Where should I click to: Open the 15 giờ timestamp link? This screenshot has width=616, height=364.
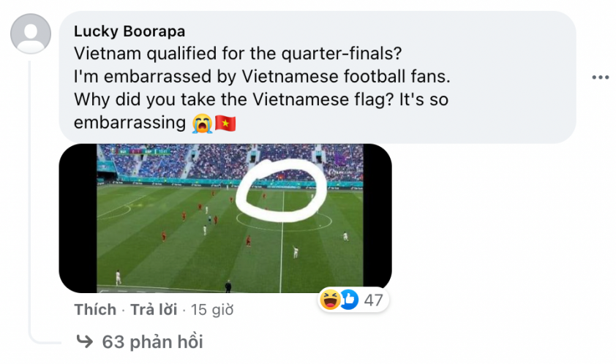[212, 310]
